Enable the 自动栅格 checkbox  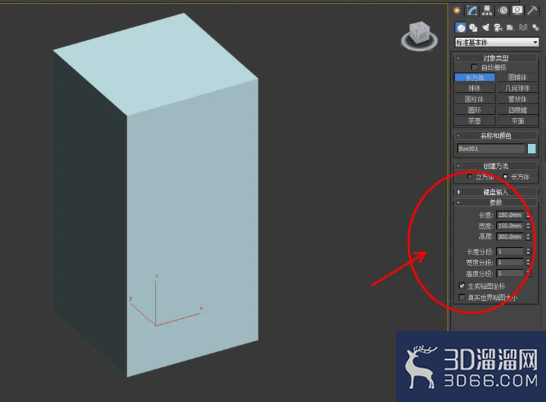click(x=474, y=67)
